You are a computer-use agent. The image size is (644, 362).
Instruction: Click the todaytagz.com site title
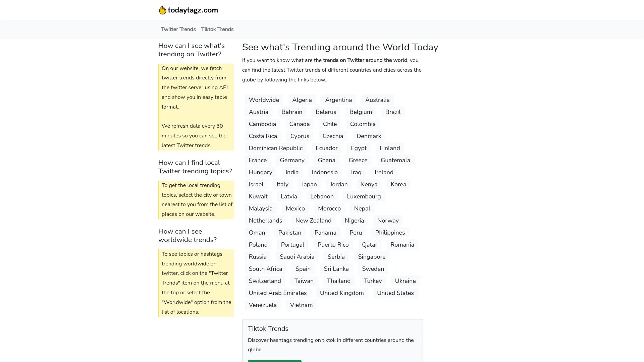coord(193,10)
